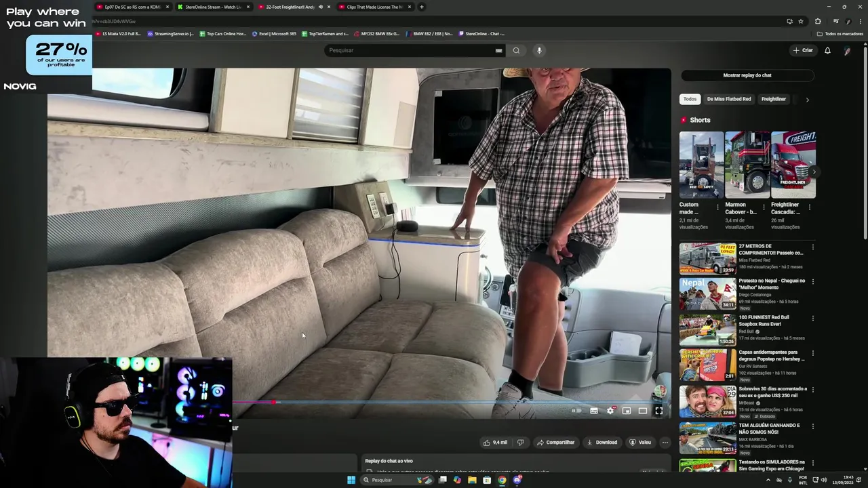Open the account avatar menu
868x488 pixels.
coord(847,50)
